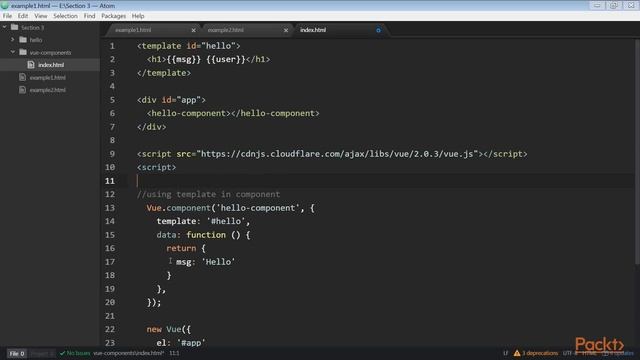Viewport: 640px width, 360px height.
Task: Open example1.html from the tree view
Action: [47, 78]
